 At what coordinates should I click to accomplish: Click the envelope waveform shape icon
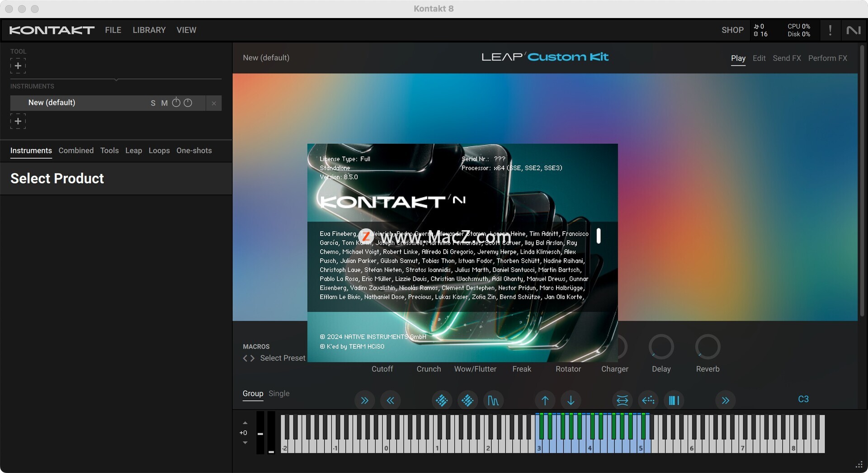point(493,400)
